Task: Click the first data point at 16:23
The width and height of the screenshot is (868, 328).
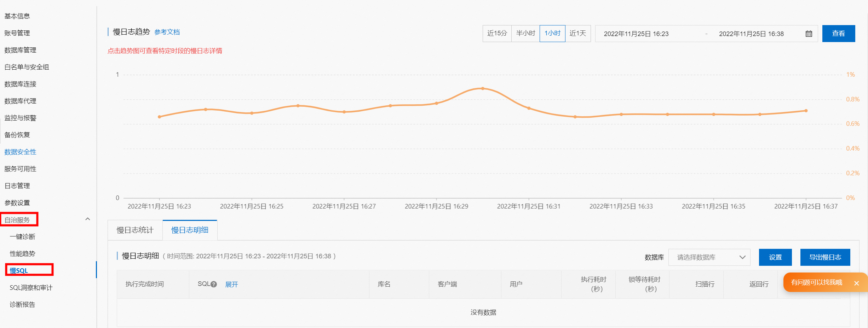Action: coord(159,117)
